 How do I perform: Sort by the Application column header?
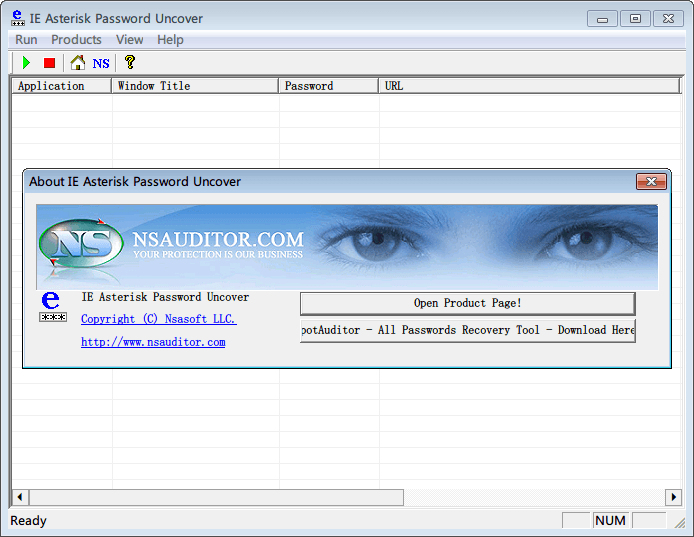click(62, 86)
